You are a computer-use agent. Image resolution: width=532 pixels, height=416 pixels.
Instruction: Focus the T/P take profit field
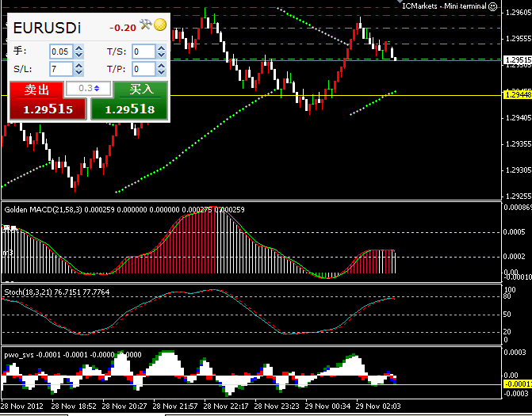(144, 69)
